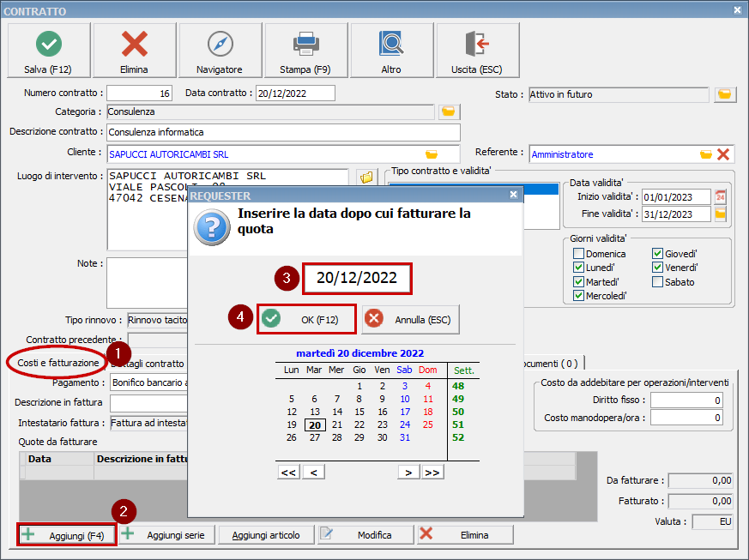749x560 pixels.
Task: Open the Intestatario fattura dropdown
Action: [149, 423]
